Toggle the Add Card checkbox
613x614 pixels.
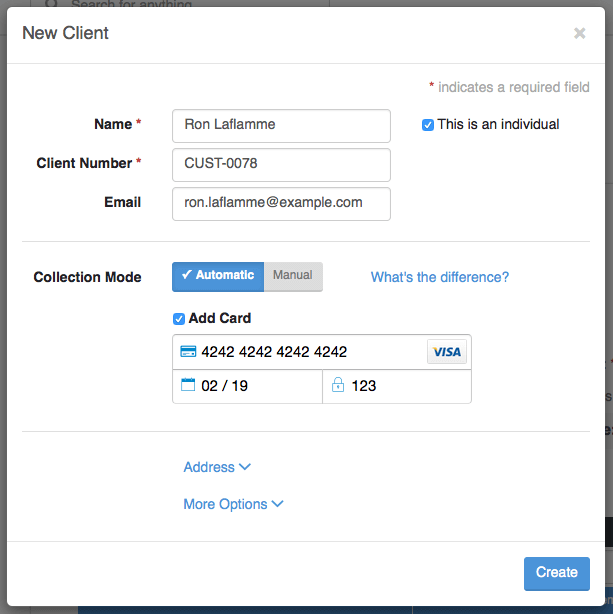pyautogui.click(x=179, y=319)
